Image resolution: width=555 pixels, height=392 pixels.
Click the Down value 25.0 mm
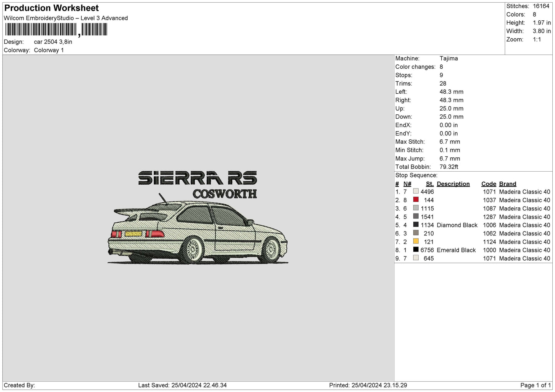pyautogui.click(x=451, y=117)
